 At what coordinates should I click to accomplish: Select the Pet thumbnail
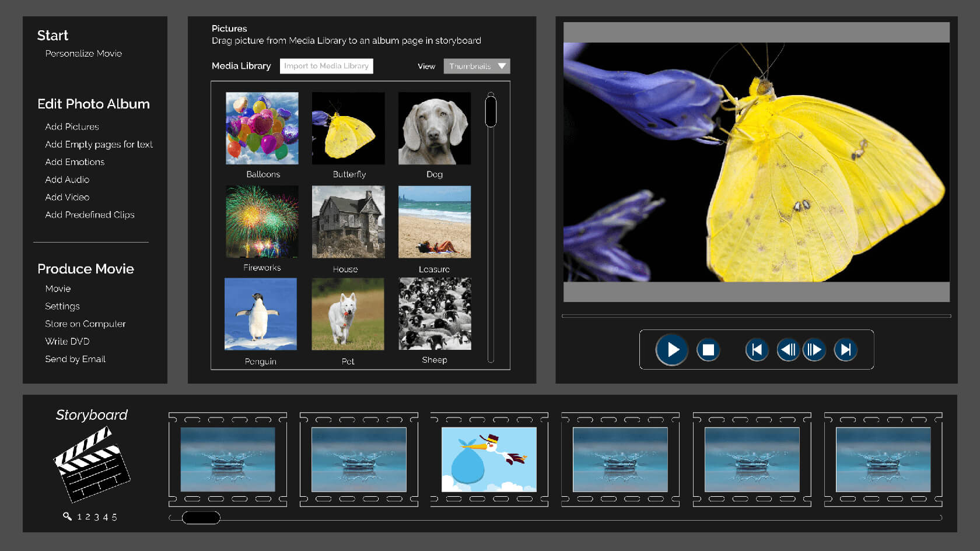(348, 314)
